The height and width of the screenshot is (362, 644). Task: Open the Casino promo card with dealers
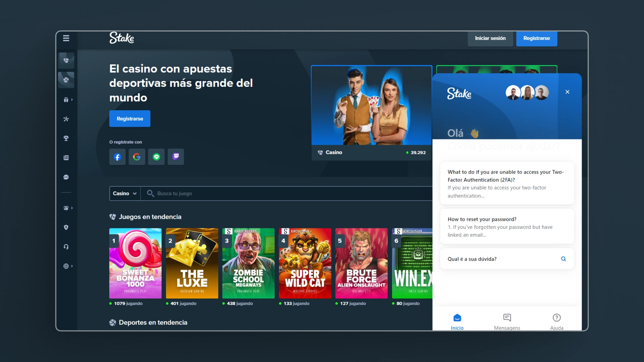[371, 113]
